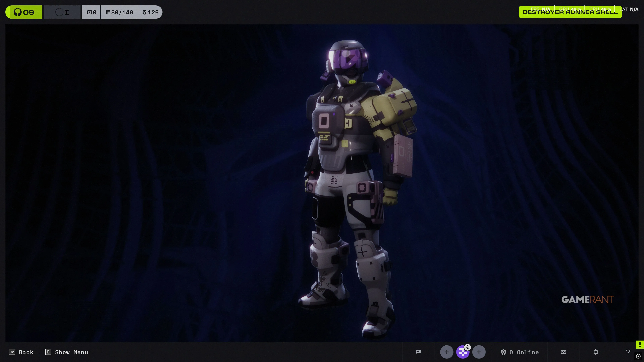Open the purple player emblem avatar
The width and height of the screenshot is (644, 362).
[x=462, y=352]
